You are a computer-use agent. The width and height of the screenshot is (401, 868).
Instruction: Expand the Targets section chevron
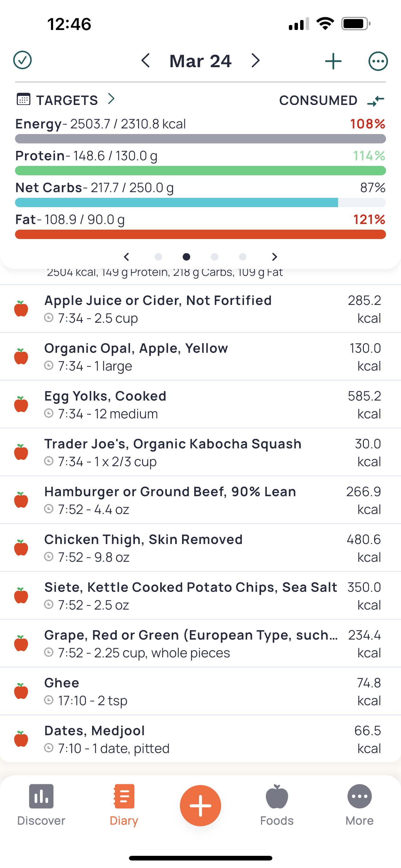[111, 99]
